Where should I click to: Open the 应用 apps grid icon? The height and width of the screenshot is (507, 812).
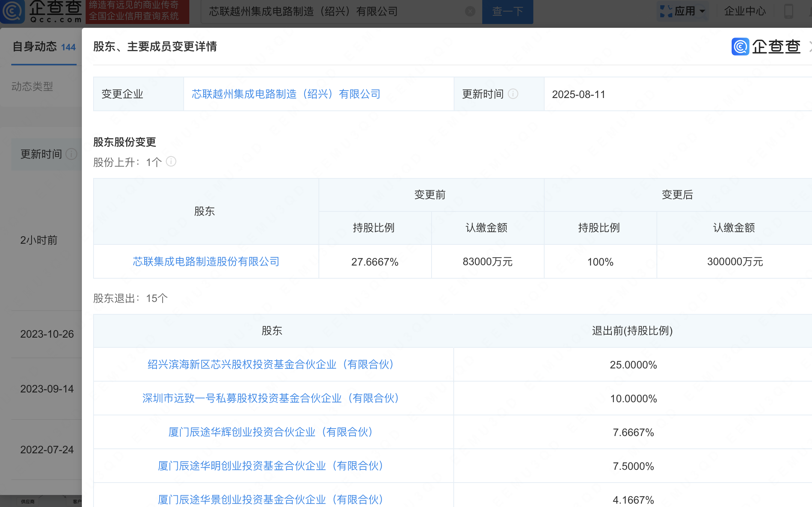pyautogui.click(x=666, y=11)
